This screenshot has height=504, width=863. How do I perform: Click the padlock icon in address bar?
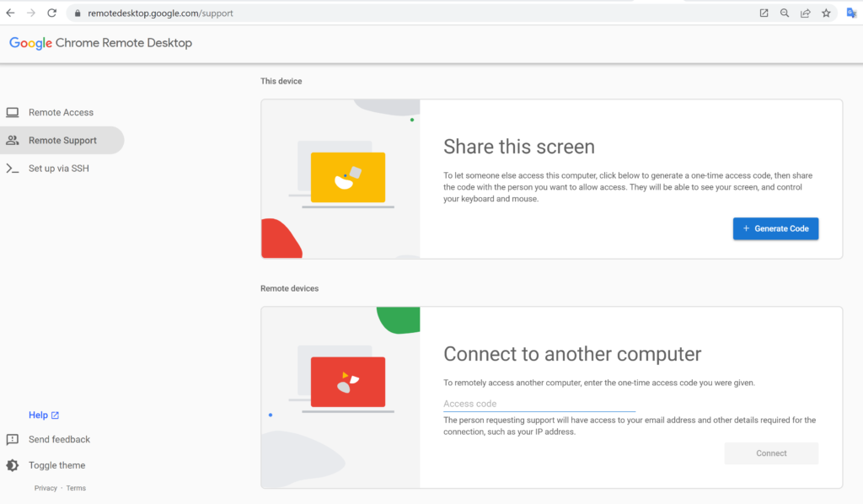(76, 13)
